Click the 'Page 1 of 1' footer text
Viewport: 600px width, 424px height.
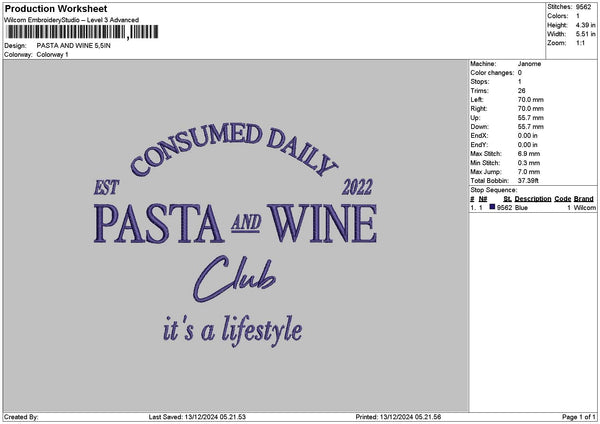[579, 417]
